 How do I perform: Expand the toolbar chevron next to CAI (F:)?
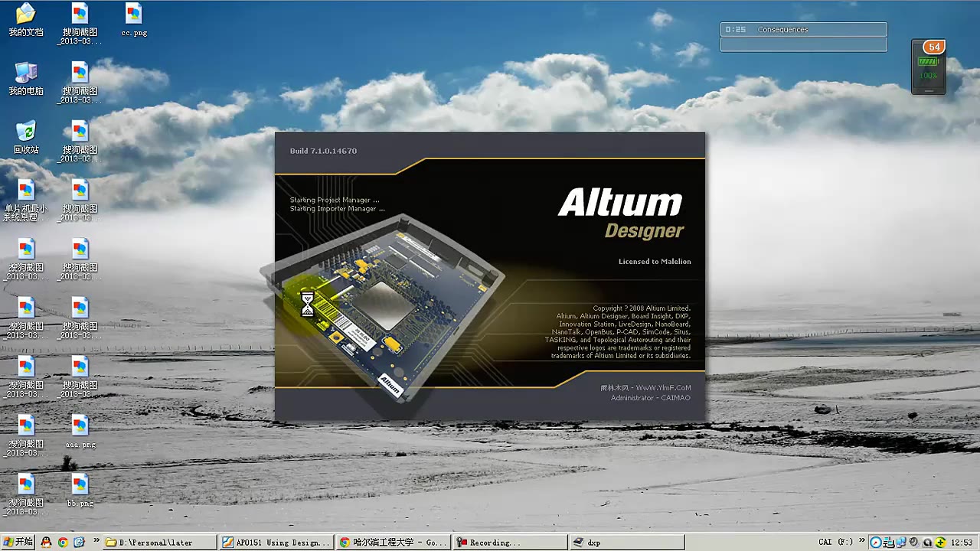[862, 541]
